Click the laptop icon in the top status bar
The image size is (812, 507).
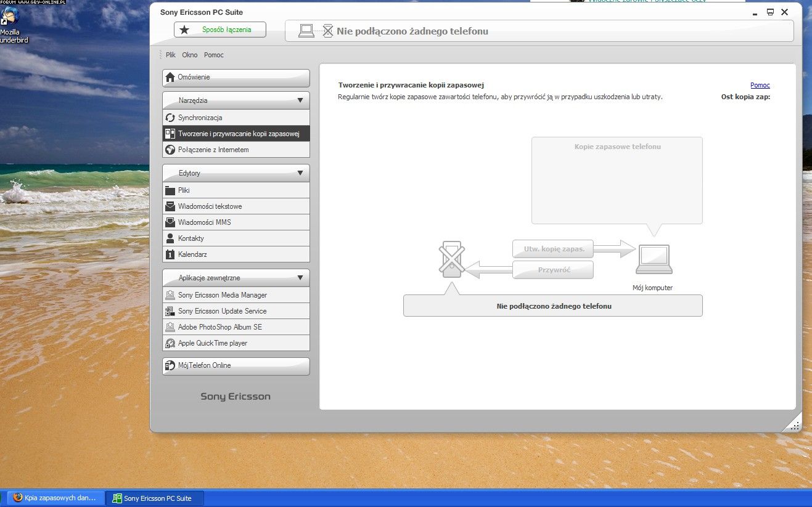tap(306, 31)
